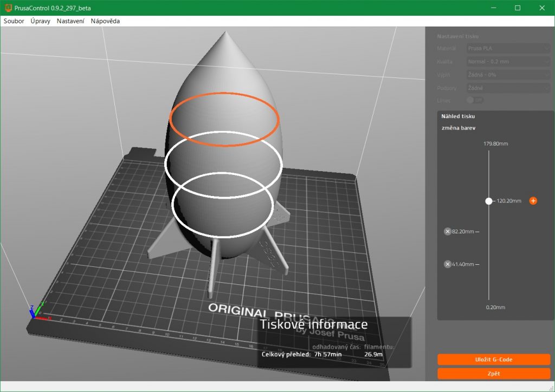The image size is (555, 392).
Task: Open the Soubor menu
Action: [x=14, y=21]
